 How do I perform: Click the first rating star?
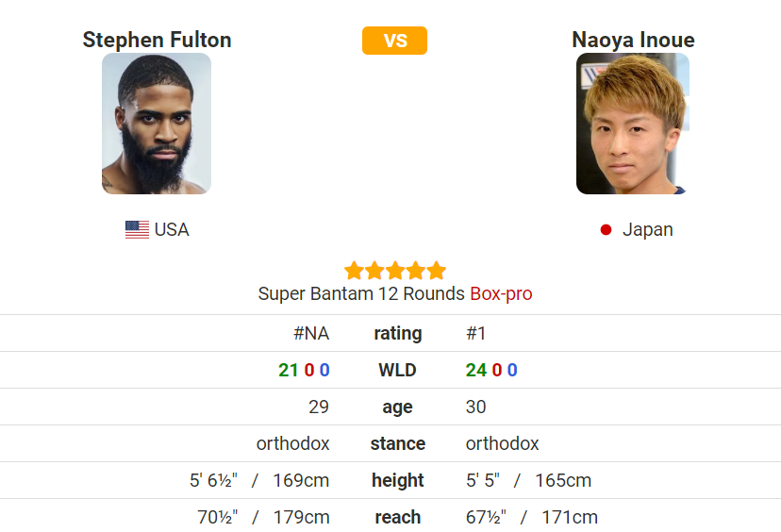click(354, 271)
